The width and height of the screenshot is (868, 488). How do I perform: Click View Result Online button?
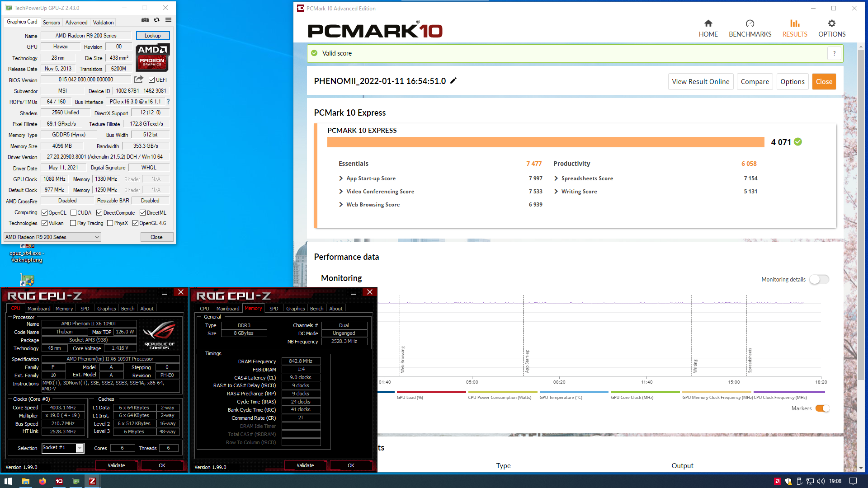click(x=701, y=82)
